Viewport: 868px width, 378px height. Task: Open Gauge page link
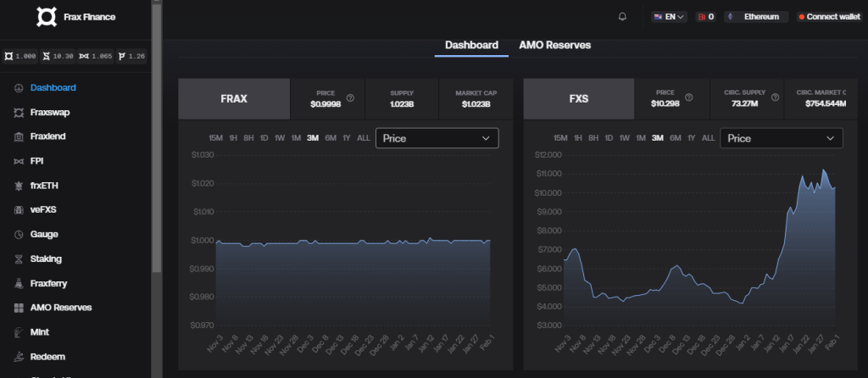tap(44, 235)
